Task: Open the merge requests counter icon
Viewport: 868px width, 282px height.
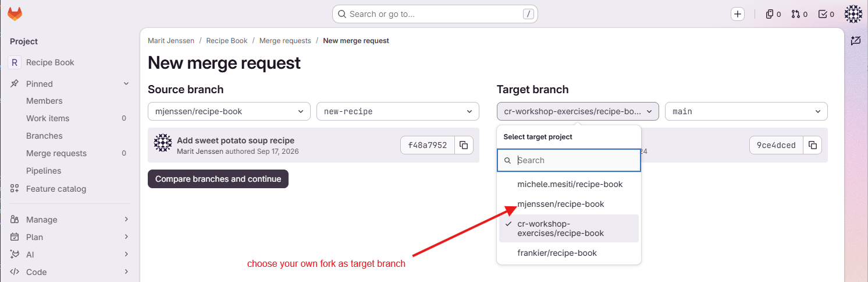Action: [799, 14]
